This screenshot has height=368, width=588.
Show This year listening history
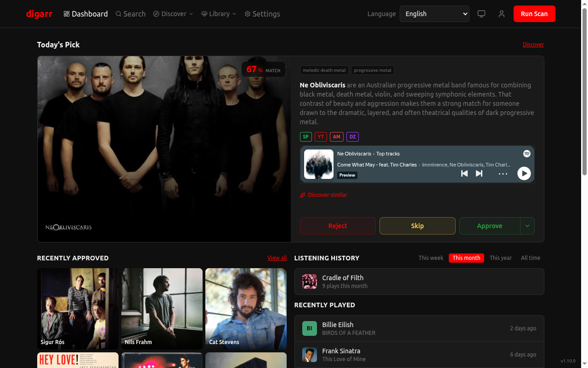click(x=501, y=258)
